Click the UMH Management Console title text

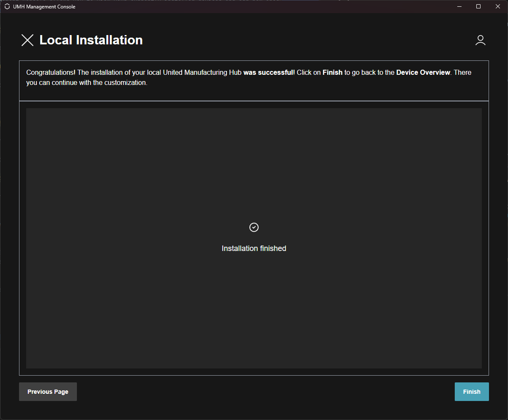click(44, 6)
